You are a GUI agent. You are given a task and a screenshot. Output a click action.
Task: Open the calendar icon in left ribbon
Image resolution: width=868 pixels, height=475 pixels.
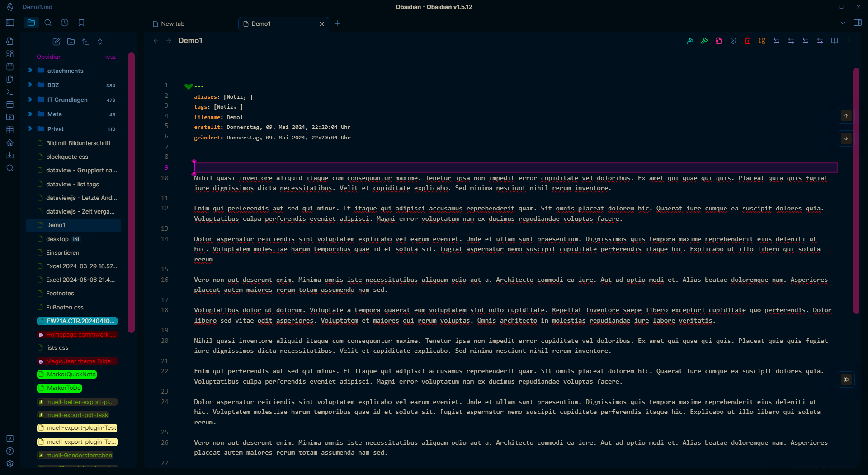click(x=10, y=66)
